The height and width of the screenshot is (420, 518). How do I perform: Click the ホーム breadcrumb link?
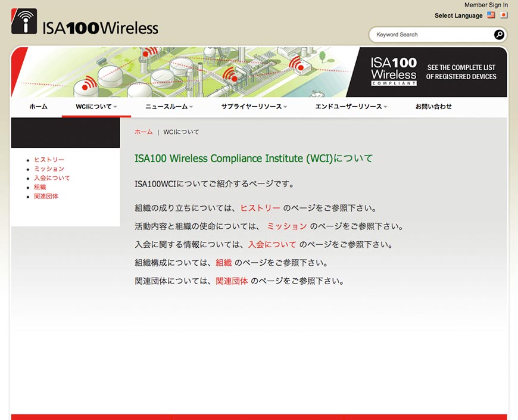(x=143, y=132)
